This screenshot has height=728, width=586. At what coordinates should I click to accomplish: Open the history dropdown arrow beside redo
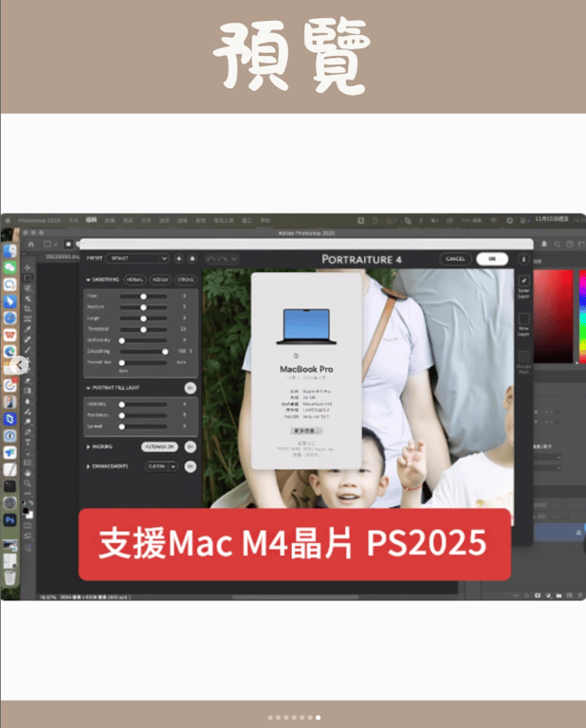point(234,259)
